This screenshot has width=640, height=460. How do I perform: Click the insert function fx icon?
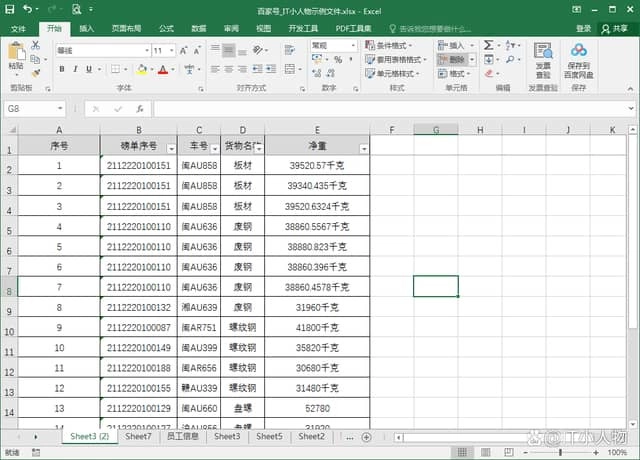coord(137,108)
